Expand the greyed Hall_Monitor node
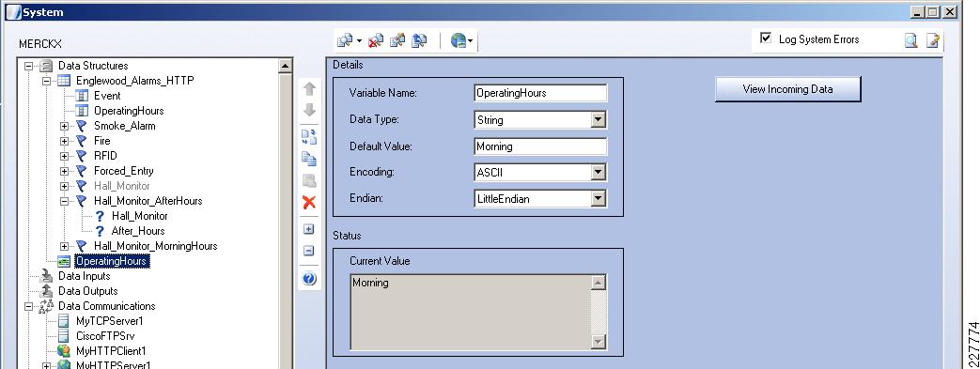This screenshot has height=369, width=980. tap(64, 185)
